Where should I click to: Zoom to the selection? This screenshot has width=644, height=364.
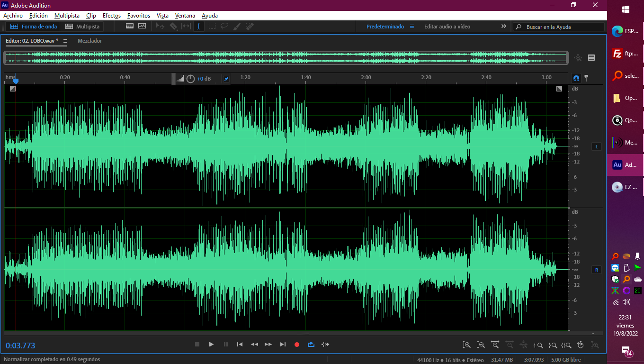point(566,345)
